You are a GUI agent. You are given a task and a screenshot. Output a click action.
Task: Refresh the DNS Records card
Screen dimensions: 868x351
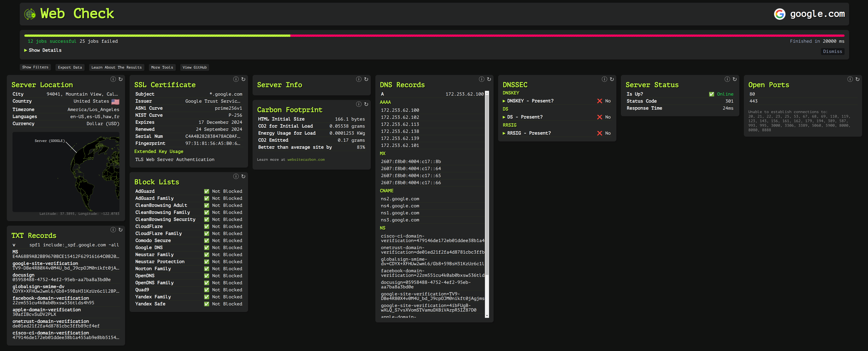pos(489,79)
